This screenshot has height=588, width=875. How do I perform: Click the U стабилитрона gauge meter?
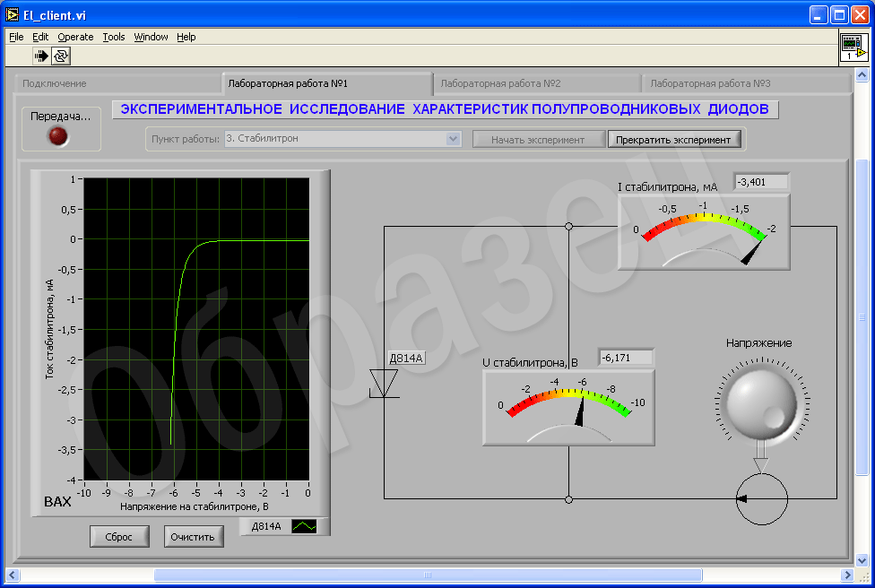click(568, 407)
